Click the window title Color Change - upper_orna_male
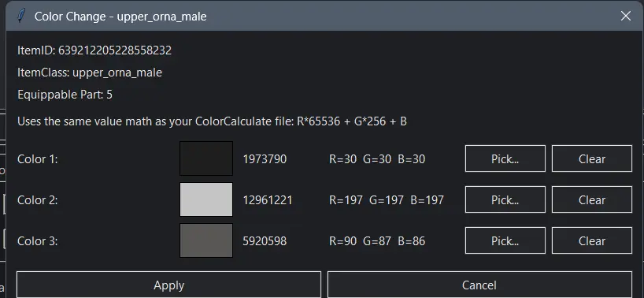The height and width of the screenshot is (298, 644). tap(120, 17)
